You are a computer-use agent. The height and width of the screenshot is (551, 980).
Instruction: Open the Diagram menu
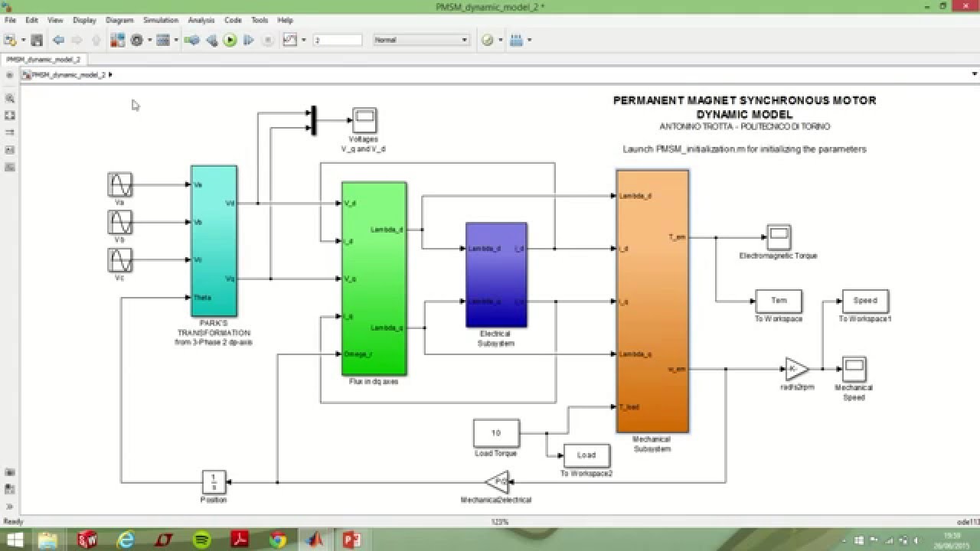point(119,20)
